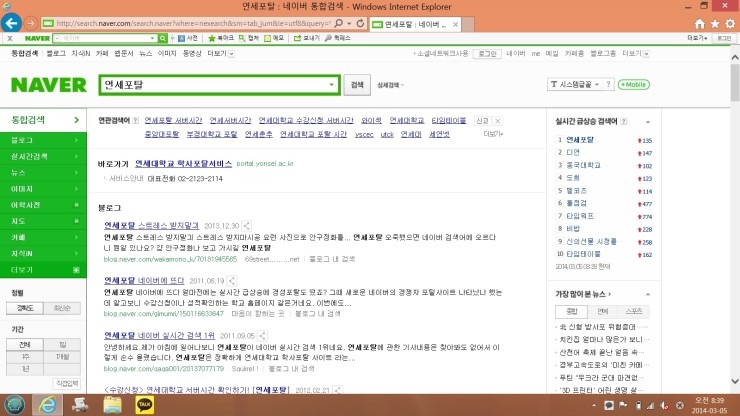740x416 pixels.
Task: Select 전체 period filter
Action: point(25,345)
